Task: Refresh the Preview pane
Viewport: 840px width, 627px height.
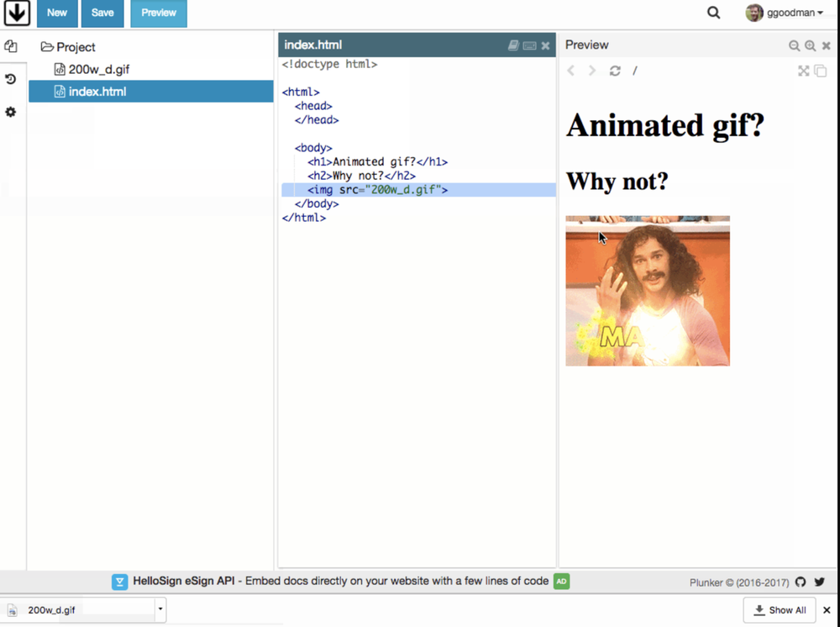Action: click(x=615, y=71)
